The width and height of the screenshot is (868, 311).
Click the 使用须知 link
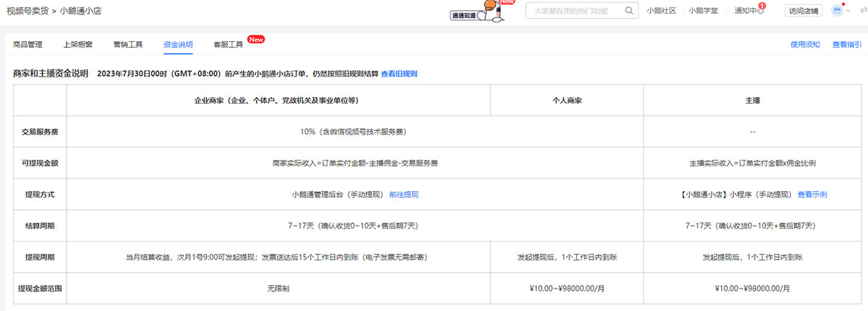(x=805, y=45)
